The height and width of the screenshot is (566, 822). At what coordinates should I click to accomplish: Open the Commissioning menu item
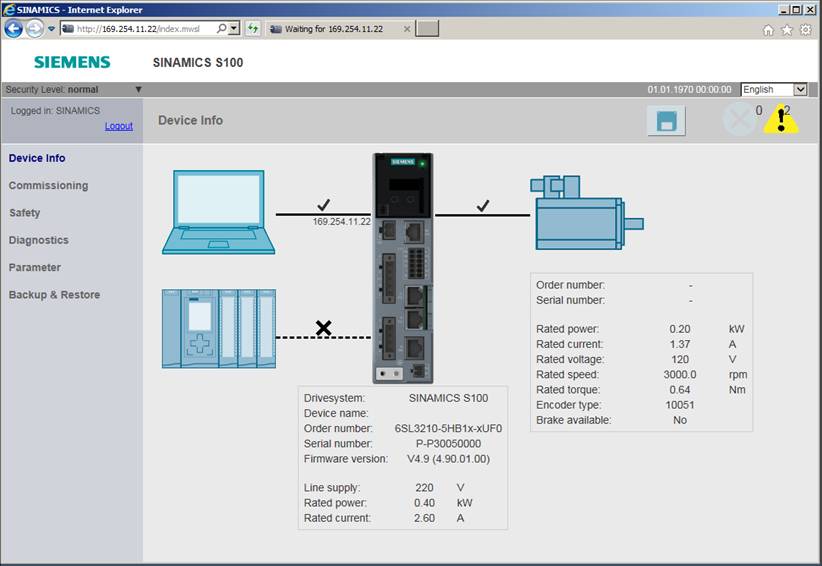pyautogui.click(x=48, y=186)
